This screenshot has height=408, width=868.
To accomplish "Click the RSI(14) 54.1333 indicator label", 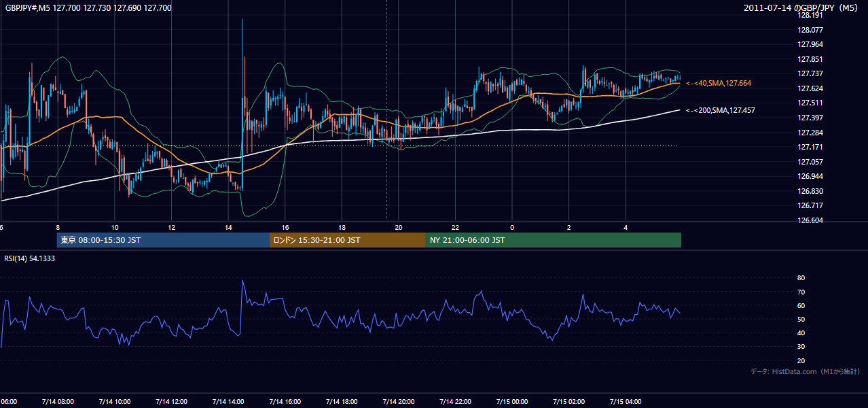I will coord(30,258).
